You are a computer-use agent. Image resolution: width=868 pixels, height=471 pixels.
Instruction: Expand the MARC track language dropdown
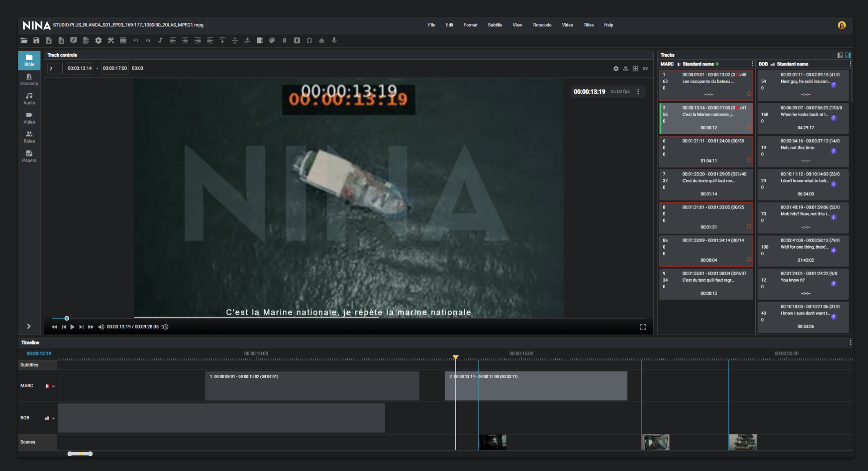tap(53, 386)
